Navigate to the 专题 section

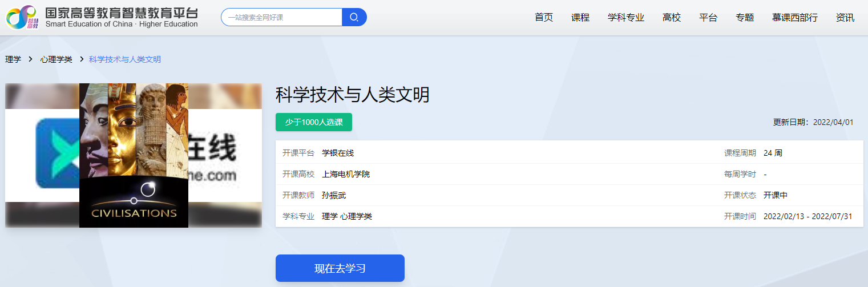pos(744,17)
